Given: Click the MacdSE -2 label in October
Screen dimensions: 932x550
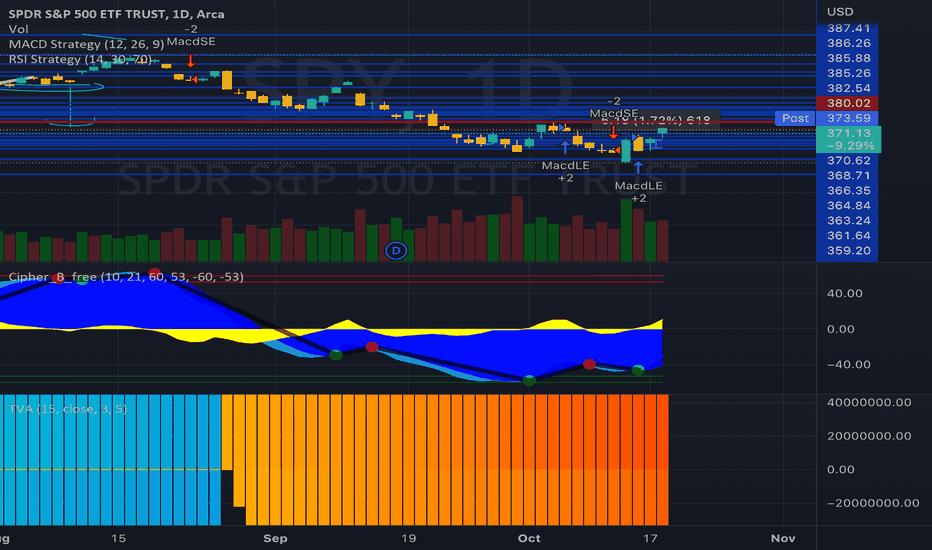Looking at the screenshot, I should 614,107.
